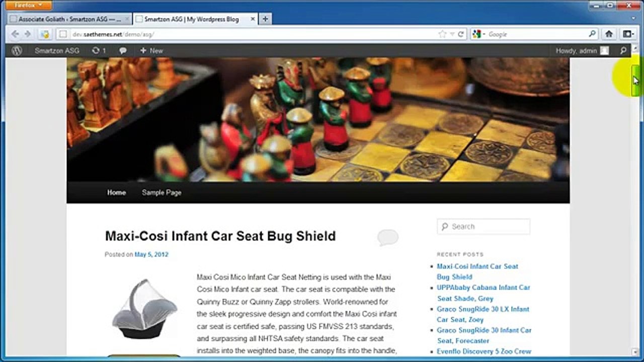644x362 pixels.
Task: Go back with the browser back arrow
Action: (x=15, y=34)
